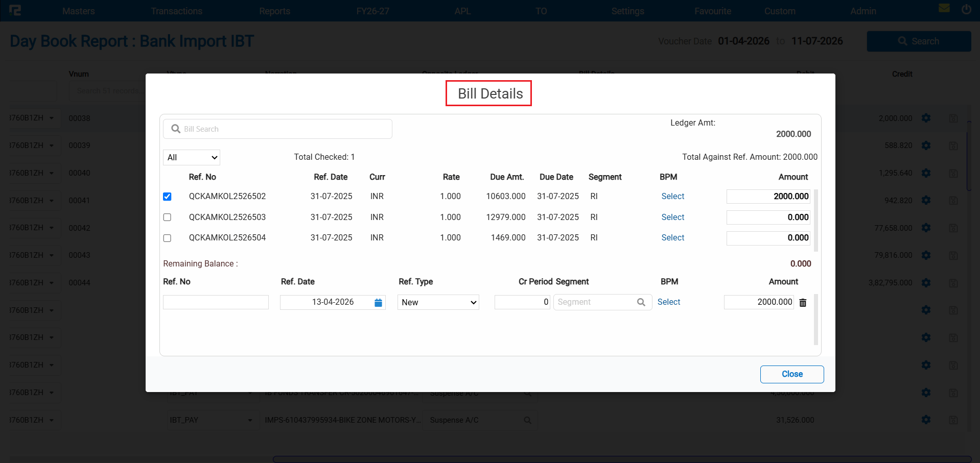
Task: Click the save icon on row 00041
Action: [953, 201]
